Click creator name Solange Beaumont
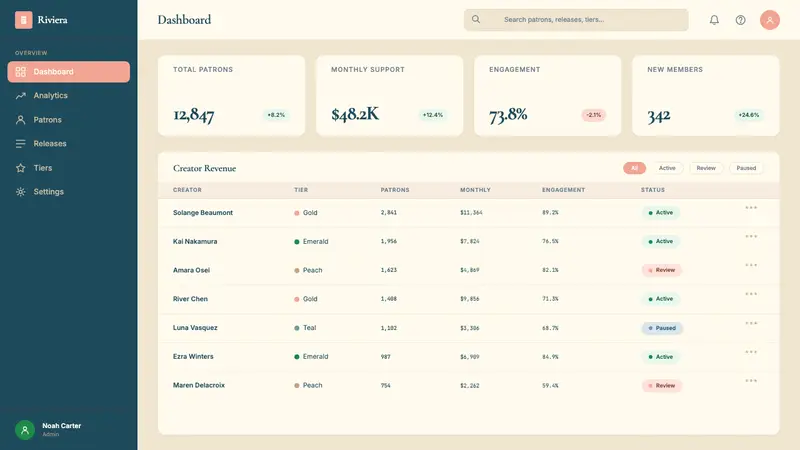The image size is (800, 450). tap(203, 213)
